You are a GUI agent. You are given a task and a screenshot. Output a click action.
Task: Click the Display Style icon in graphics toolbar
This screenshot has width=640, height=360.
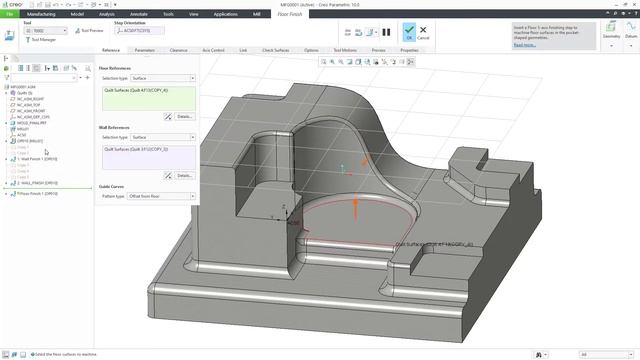pyautogui.click(x=358, y=62)
